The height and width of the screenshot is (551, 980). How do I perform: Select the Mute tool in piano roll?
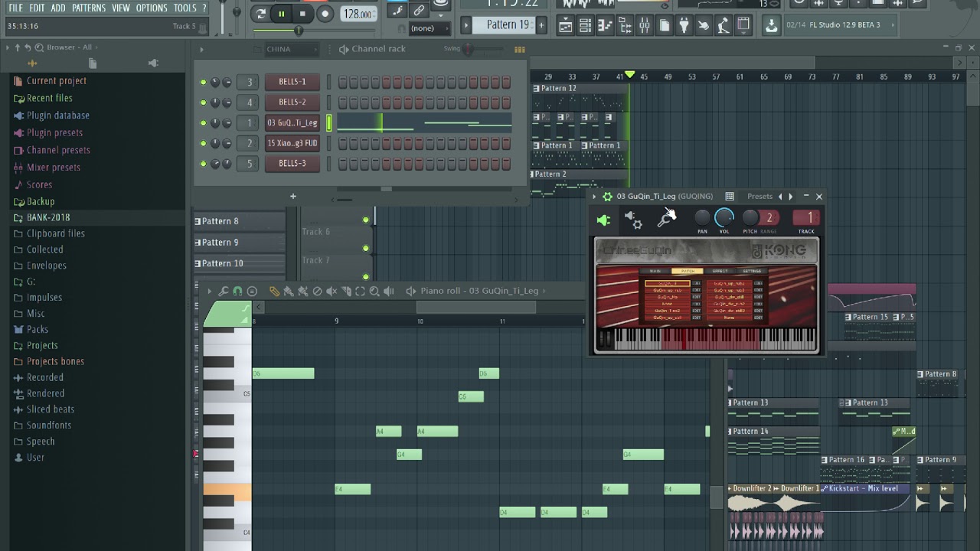(332, 291)
